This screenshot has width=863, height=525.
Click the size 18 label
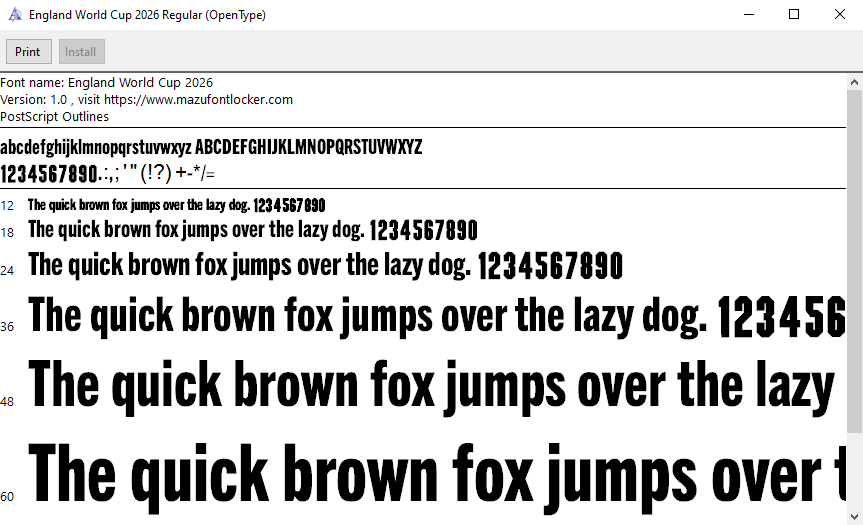(8, 233)
